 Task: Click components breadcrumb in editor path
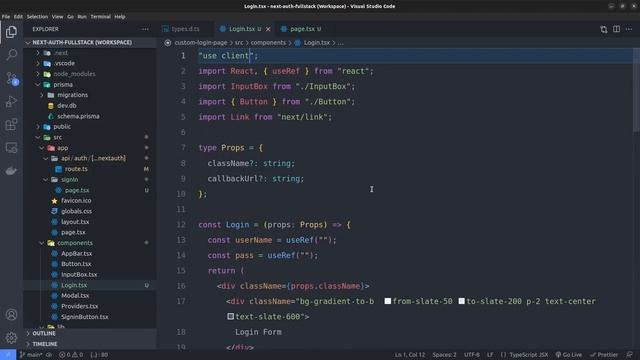pos(268,42)
